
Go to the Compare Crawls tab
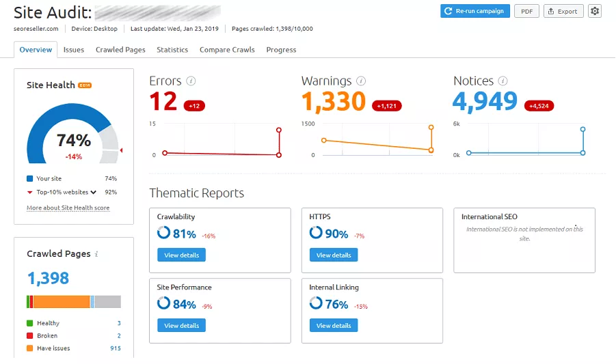[227, 50]
